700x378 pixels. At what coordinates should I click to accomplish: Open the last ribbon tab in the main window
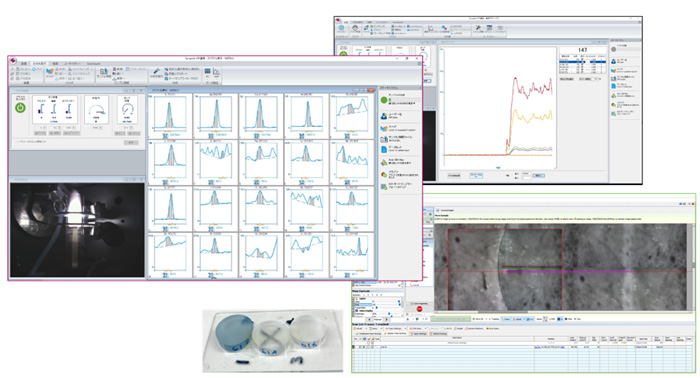[93, 64]
